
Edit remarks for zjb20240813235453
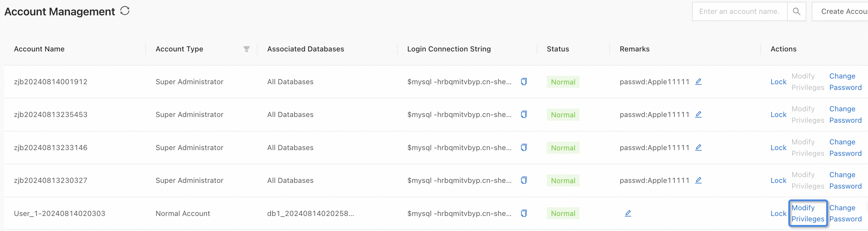click(698, 115)
